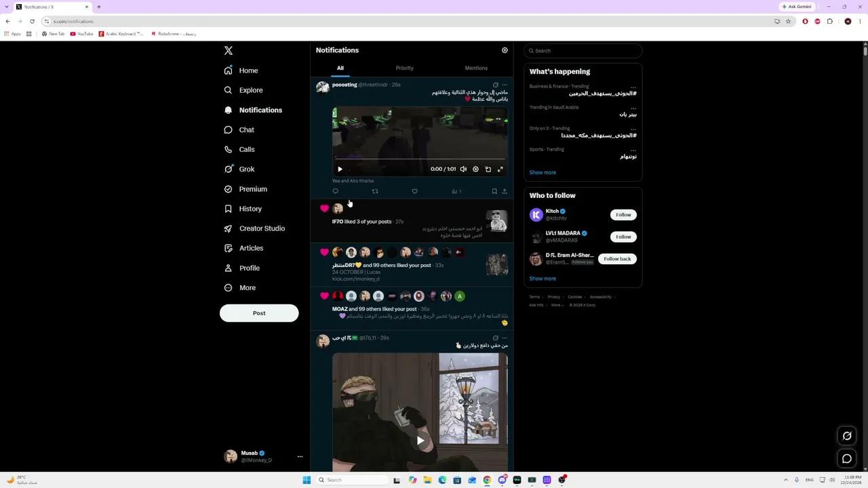This screenshot has height=488, width=868.
Task: Switch to the All tab
Action: [340, 68]
